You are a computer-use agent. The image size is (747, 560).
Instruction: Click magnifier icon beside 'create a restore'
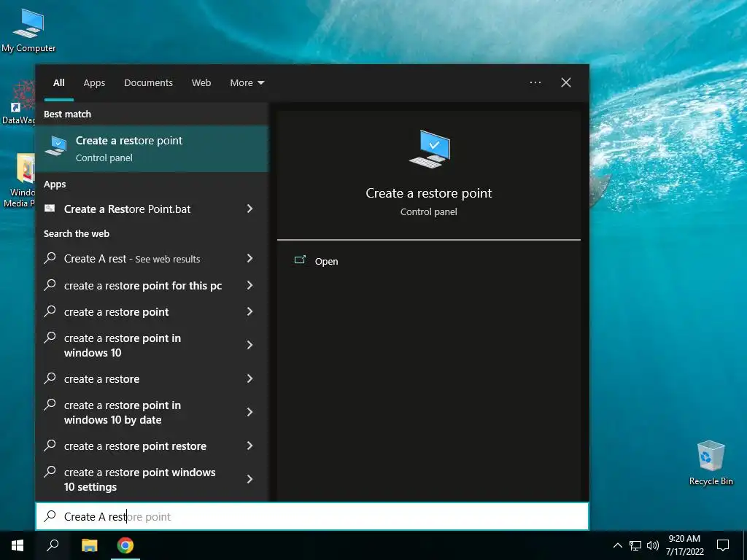(50, 378)
